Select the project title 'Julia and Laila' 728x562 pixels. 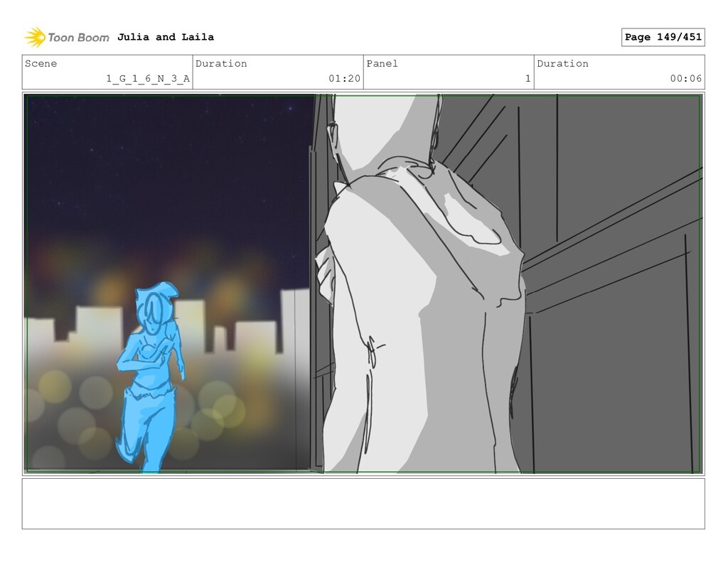click(166, 37)
